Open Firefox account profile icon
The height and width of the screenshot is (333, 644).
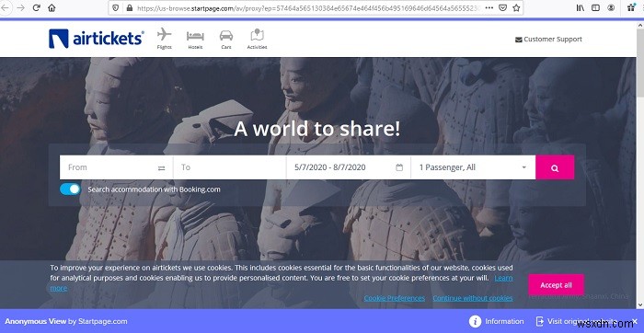pyautogui.click(x=611, y=7)
